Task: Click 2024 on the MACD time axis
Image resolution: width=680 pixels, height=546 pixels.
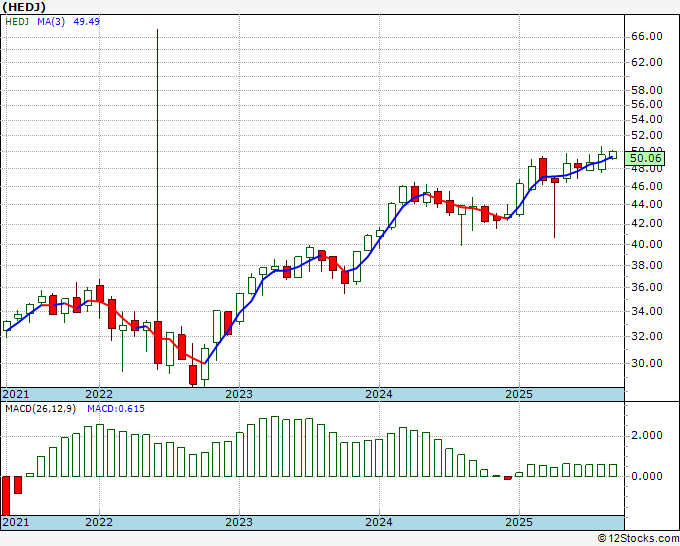Action: click(x=379, y=522)
